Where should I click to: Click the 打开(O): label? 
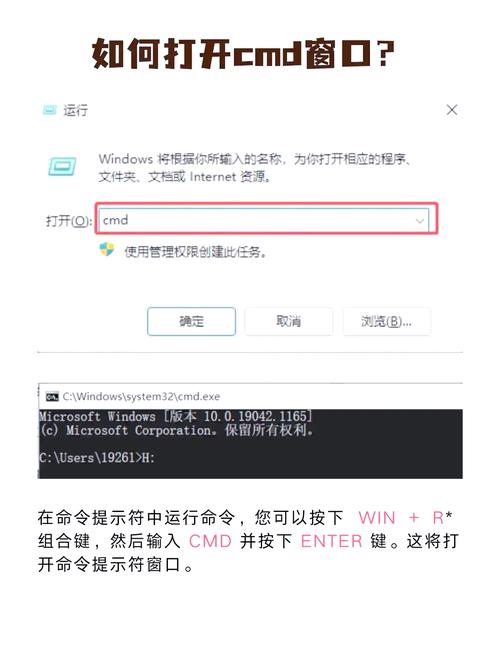69,220
